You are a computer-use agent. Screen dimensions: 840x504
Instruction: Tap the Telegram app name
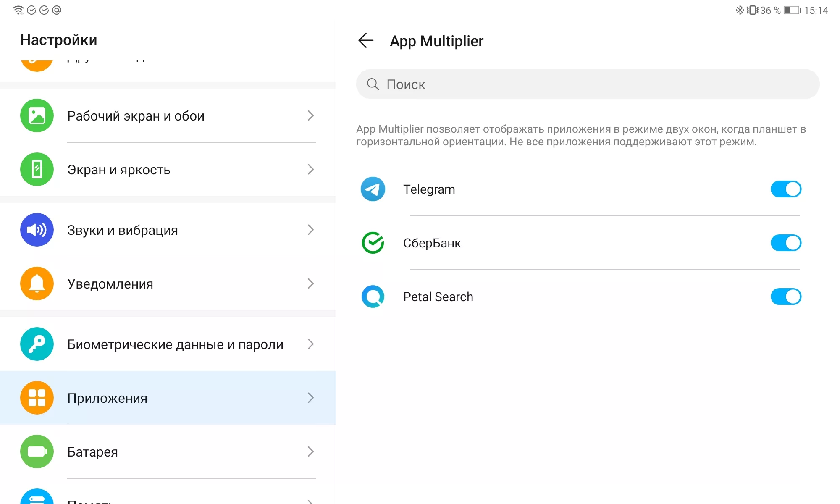pos(429,189)
